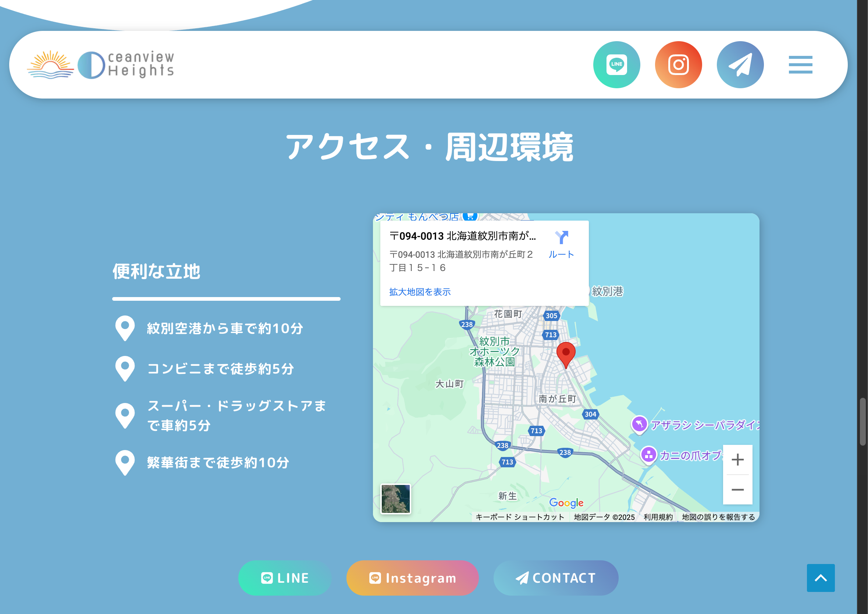Click the 繁華街まで徒歩約10分 text
This screenshot has height=614, width=868.
(218, 463)
